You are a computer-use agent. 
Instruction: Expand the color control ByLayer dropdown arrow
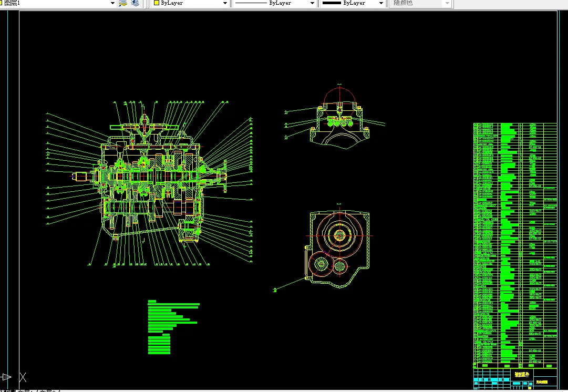click(225, 3)
